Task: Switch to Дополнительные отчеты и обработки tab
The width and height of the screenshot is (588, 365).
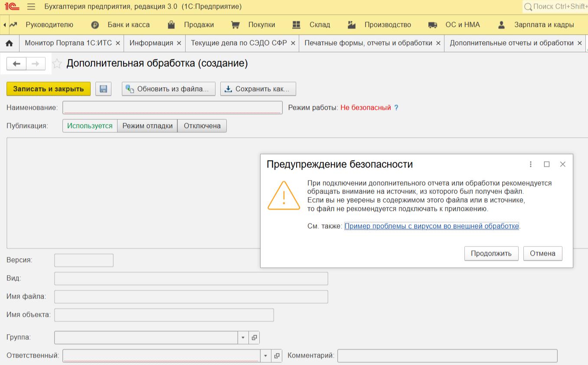Action: pos(512,43)
